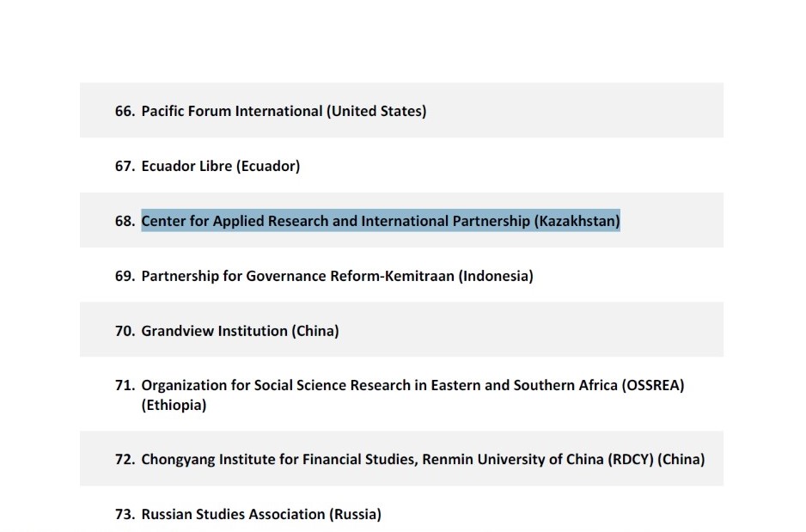
Task: Select the Ecuador Libre (Ecuador) line
Action: pyautogui.click(x=221, y=166)
